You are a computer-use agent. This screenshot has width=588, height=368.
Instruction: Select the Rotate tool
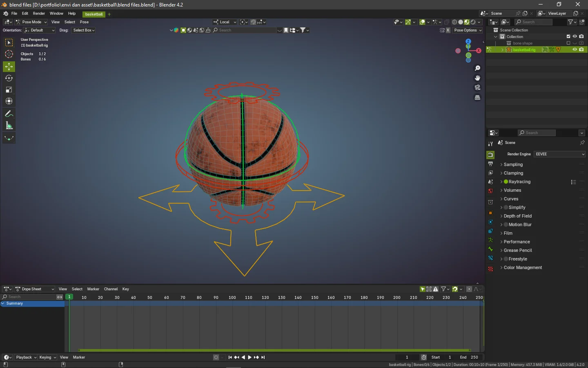click(9, 78)
